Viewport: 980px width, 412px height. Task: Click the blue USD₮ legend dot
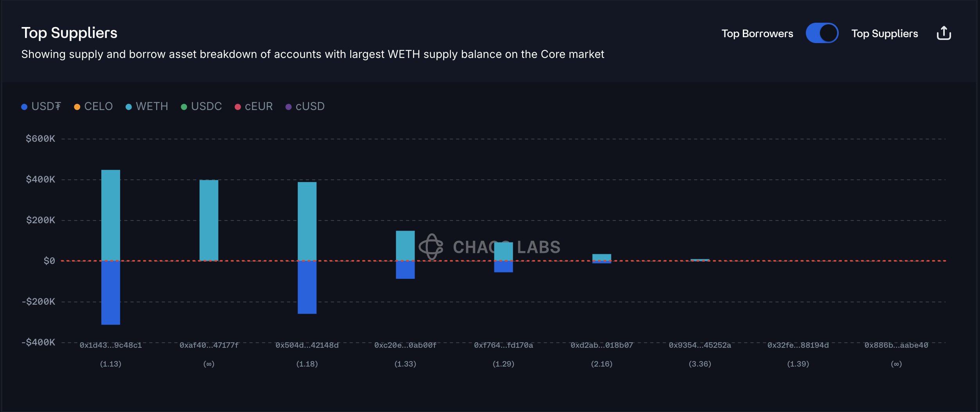click(x=24, y=107)
